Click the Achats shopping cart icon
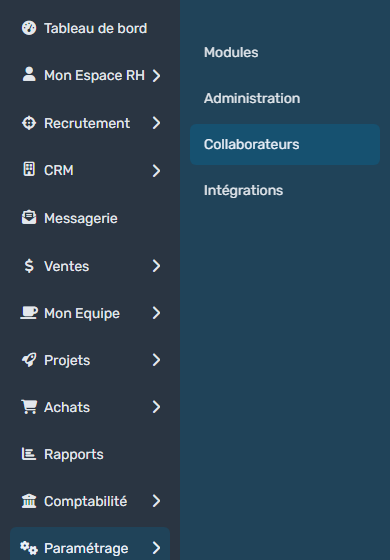390x560 pixels. pos(29,407)
